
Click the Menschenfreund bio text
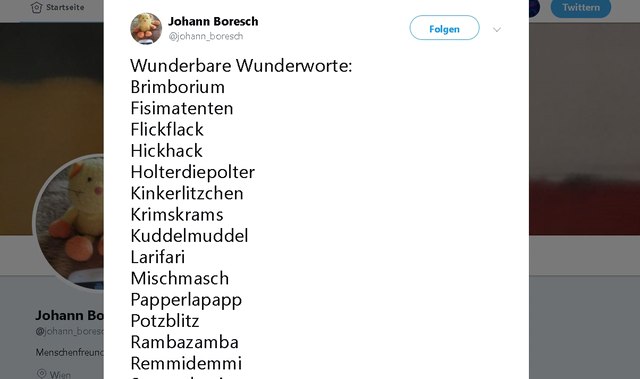click(69, 352)
